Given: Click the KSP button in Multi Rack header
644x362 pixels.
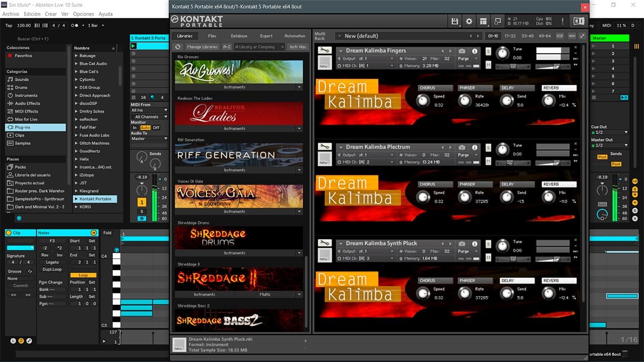Looking at the screenshot, I should [560, 36].
